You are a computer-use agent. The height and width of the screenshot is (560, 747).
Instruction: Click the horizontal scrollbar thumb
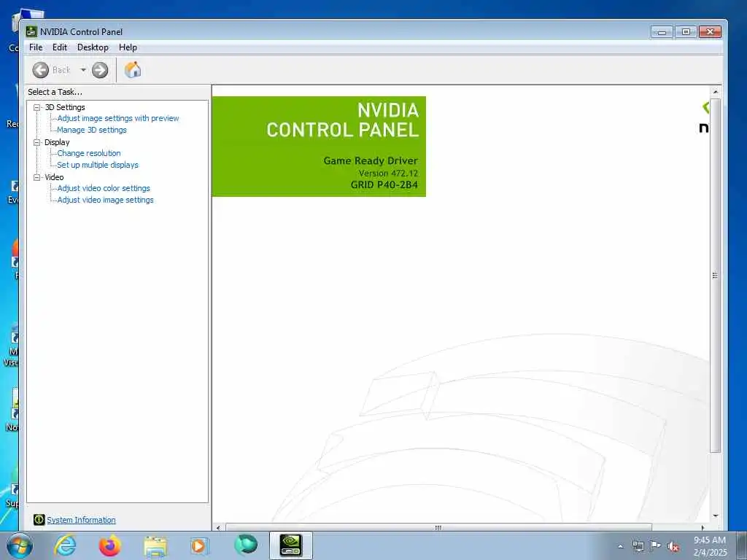click(x=438, y=527)
